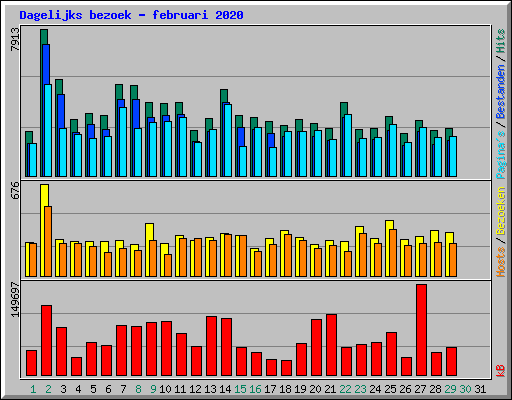Click the 149697 y-axis value
The image size is (512, 400).
[x=15, y=299]
